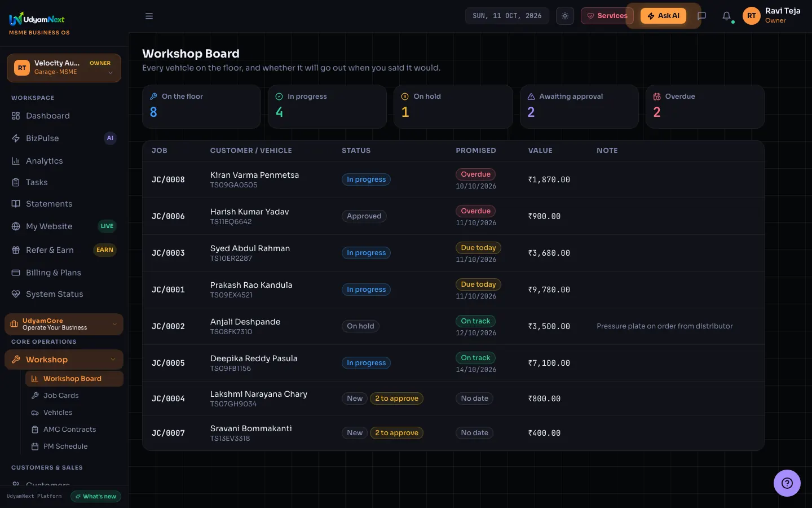Click the Dashboard grid icon
The width and height of the screenshot is (812, 508).
coord(16,116)
